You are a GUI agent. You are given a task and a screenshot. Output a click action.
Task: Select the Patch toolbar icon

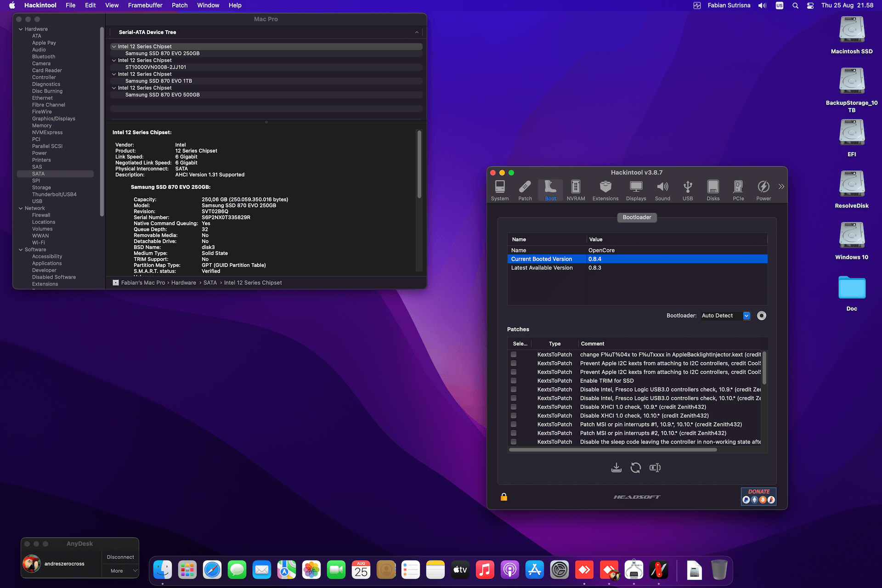(x=525, y=190)
